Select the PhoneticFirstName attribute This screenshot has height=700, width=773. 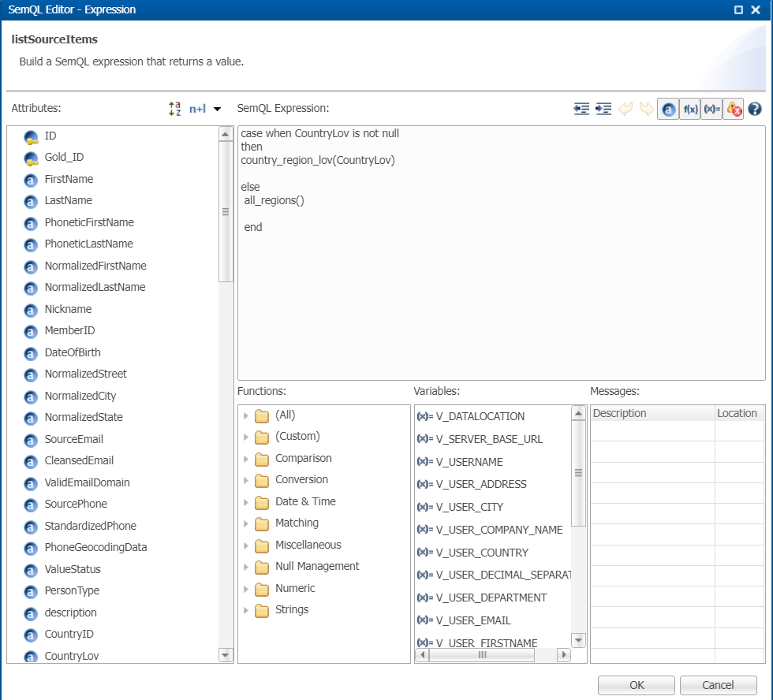click(89, 222)
